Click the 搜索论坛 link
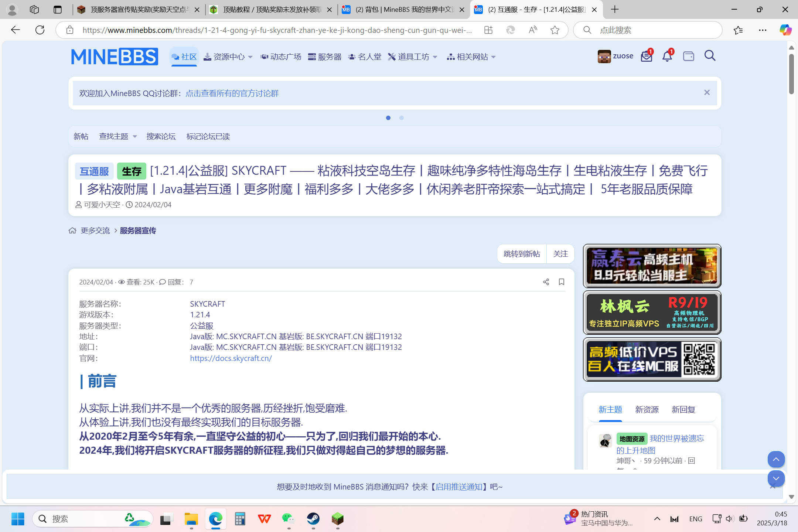The width and height of the screenshot is (798, 532). click(161, 136)
